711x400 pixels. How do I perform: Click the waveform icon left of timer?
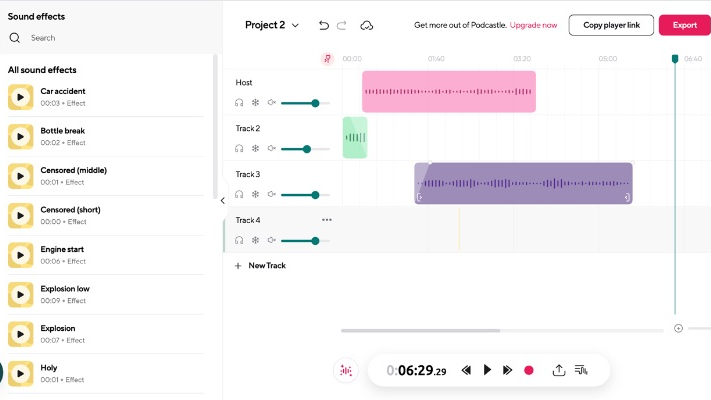[x=346, y=370]
